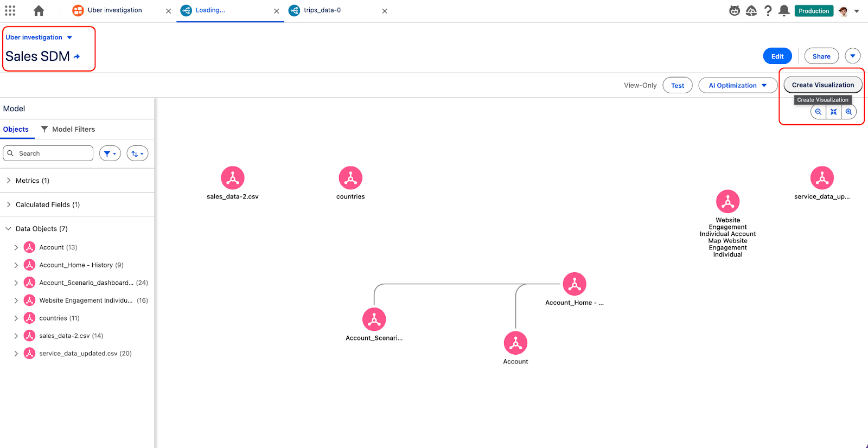Open the sort order dropdown

pos(137,153)
